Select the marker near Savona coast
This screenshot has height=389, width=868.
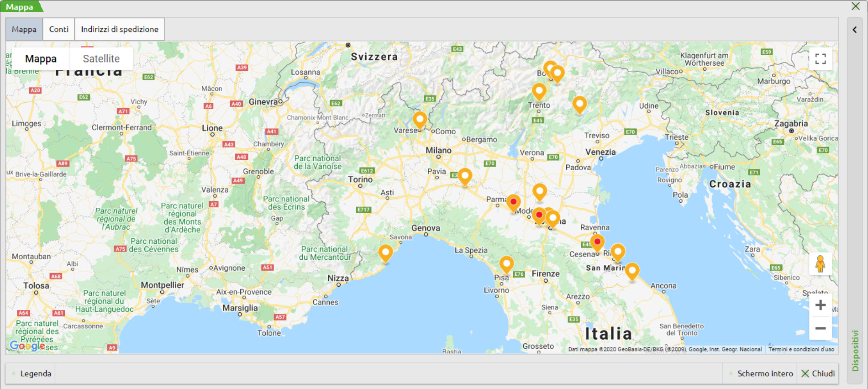tap(385, 252)
